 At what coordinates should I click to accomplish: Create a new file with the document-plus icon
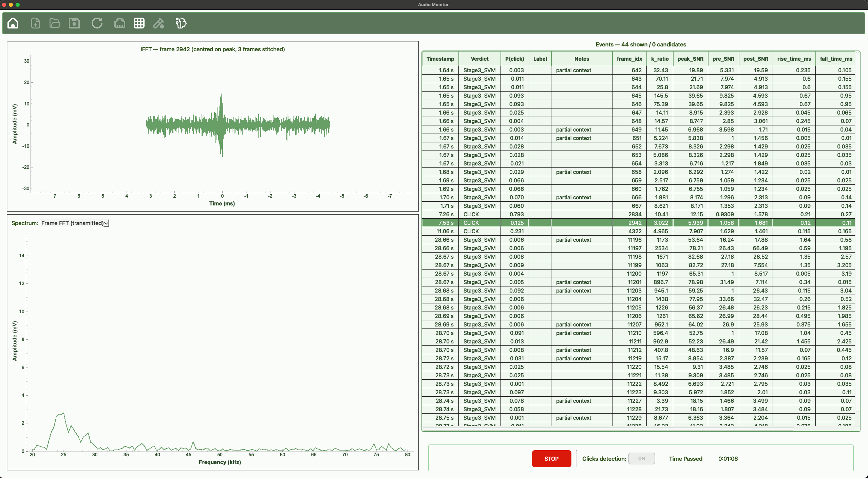point(35,23)
